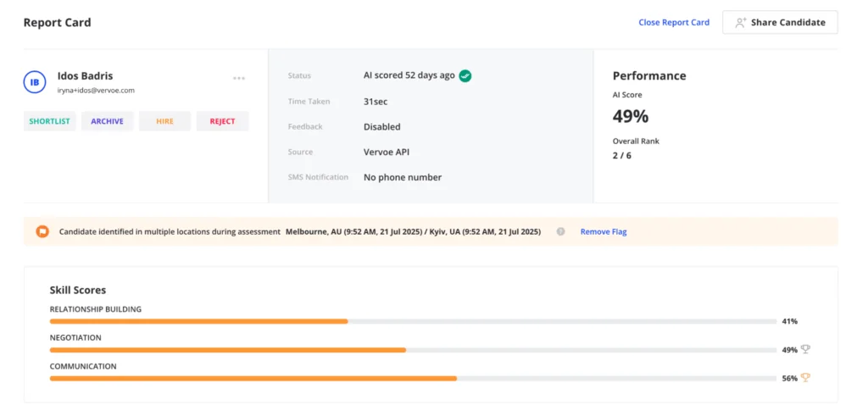Select the Hire status button
Screen dimensions: 868x416
[164, 121]
